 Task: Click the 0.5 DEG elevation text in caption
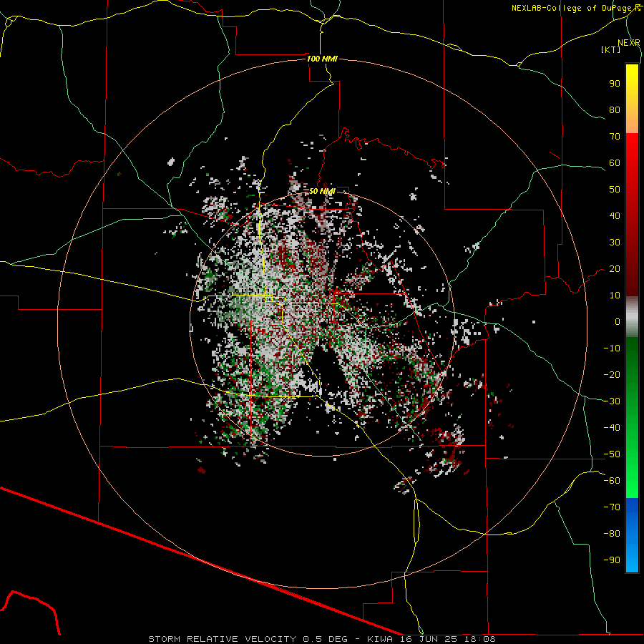tap(326, 639)
